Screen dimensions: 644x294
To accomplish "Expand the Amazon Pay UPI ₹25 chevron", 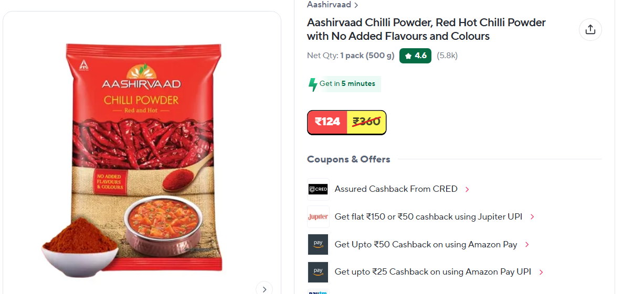I will click(541, 272).
